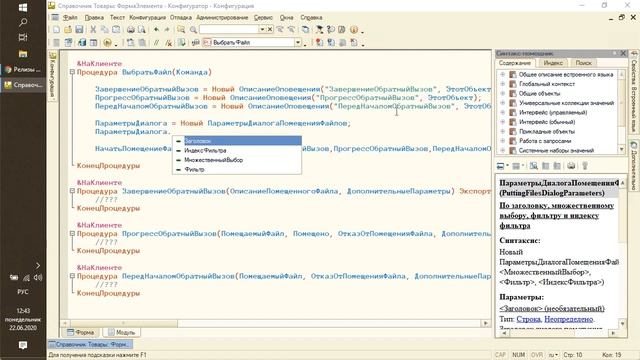
Task: Follow the Неопределено type link
Action: coord(568,319)
